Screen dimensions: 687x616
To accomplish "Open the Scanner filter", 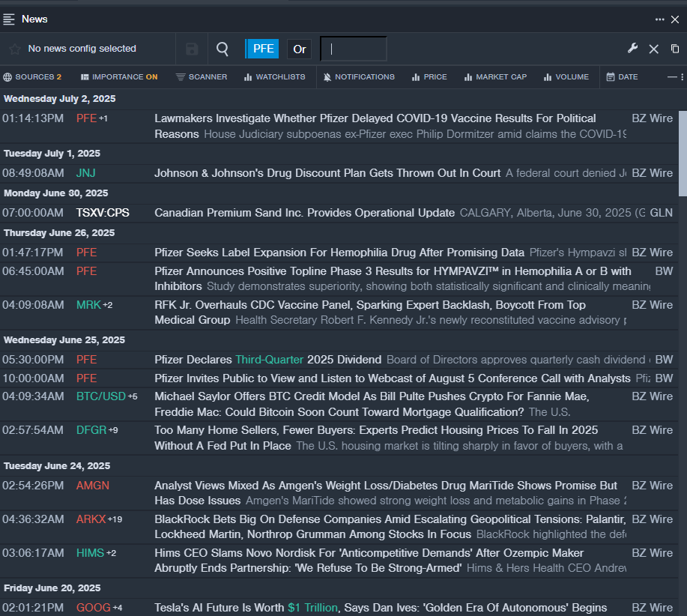I will coord(202,77).
